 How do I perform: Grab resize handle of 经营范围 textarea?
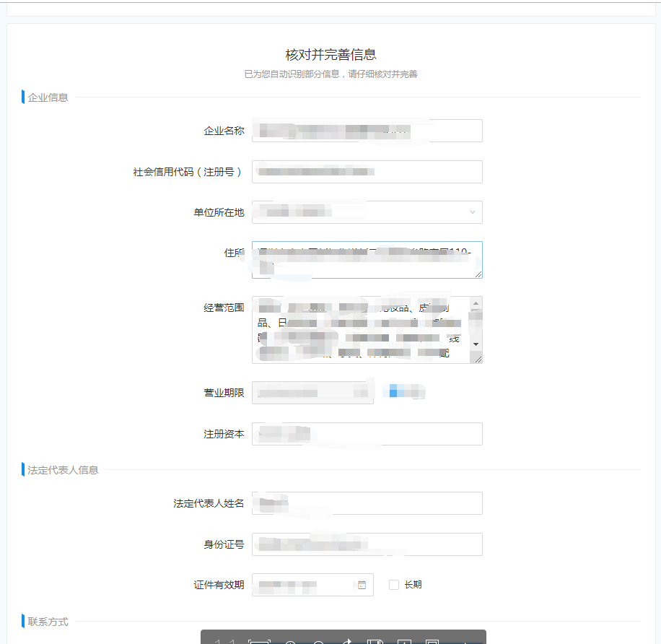pos(478,358)
